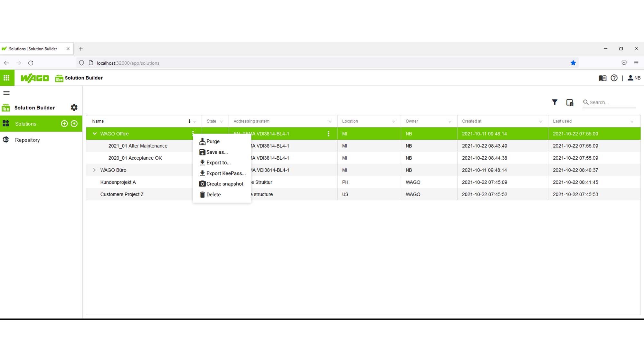
Task: Open Owner column filter menu
Action: (450, 121)
